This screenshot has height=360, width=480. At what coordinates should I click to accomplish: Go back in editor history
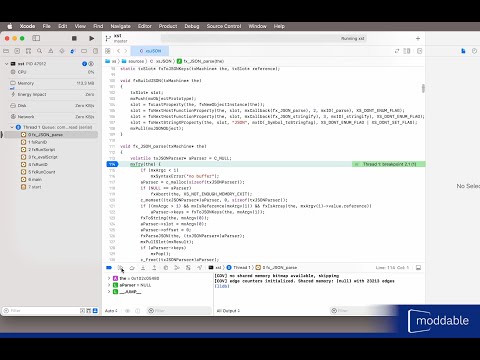(118, 51)
